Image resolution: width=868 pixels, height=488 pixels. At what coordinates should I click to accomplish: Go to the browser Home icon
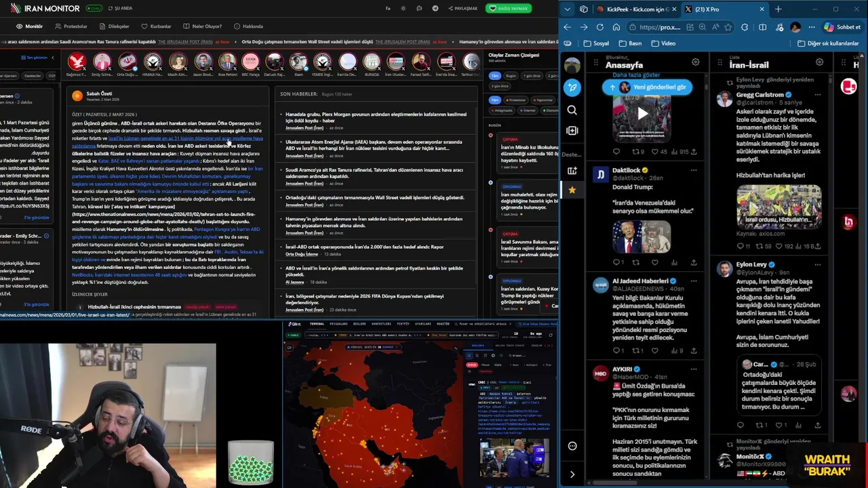[616, 27]
